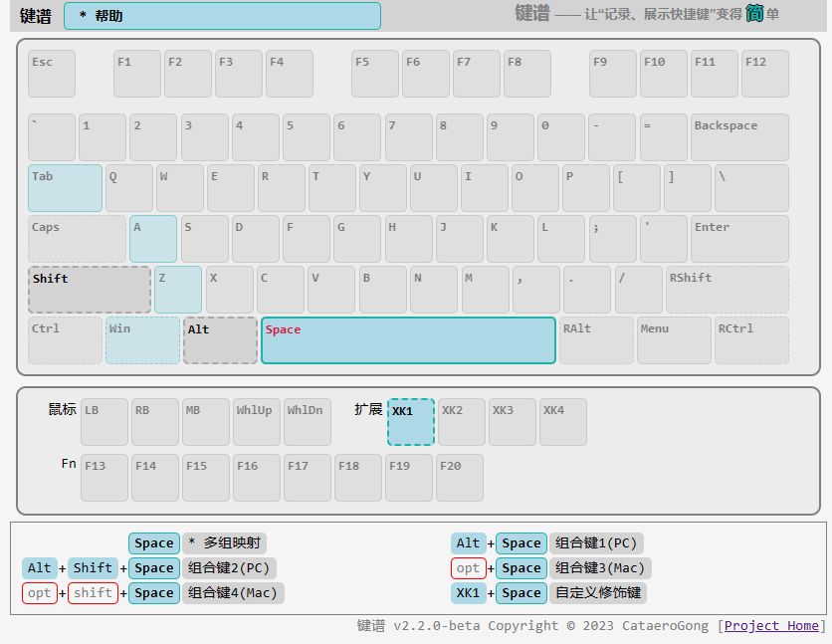The image size is (832, 644).
Task: Click the 帮助 entry in the top bar
Action: tap(221, 16)
